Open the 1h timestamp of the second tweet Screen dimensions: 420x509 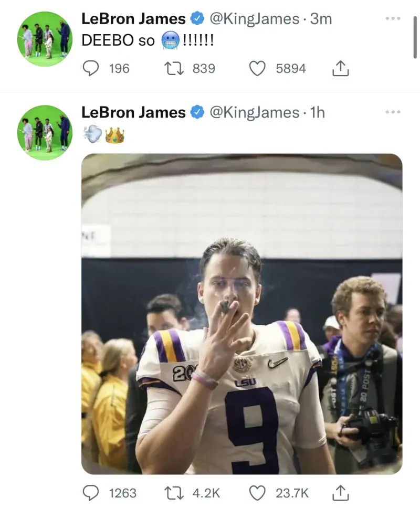coord(318,112)
